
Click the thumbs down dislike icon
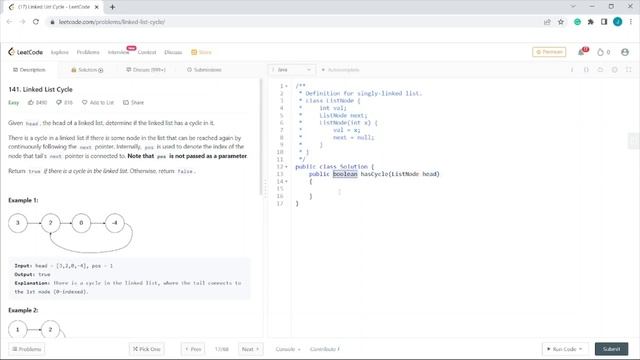click(59, 102)
